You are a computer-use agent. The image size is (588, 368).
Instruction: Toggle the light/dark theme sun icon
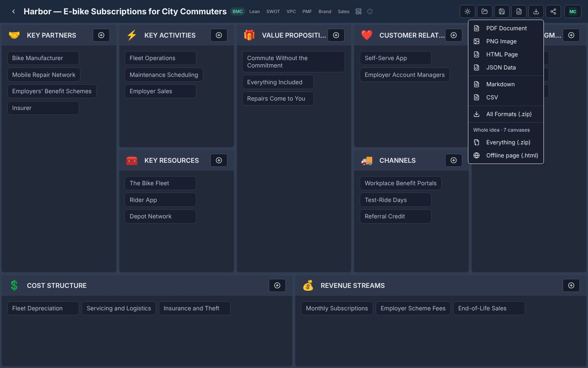click(x=468, y=11)
